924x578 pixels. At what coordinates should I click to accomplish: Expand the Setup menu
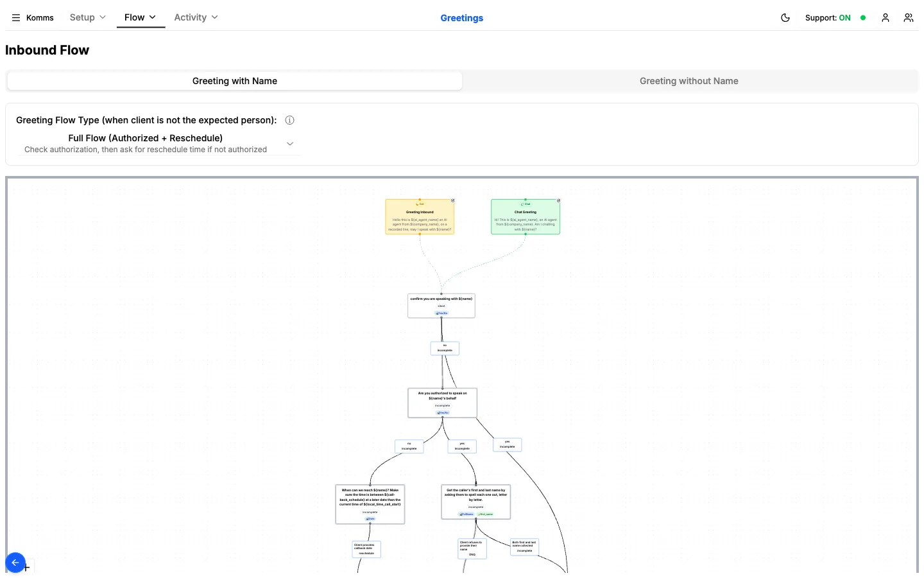click(x=88, y=17)
